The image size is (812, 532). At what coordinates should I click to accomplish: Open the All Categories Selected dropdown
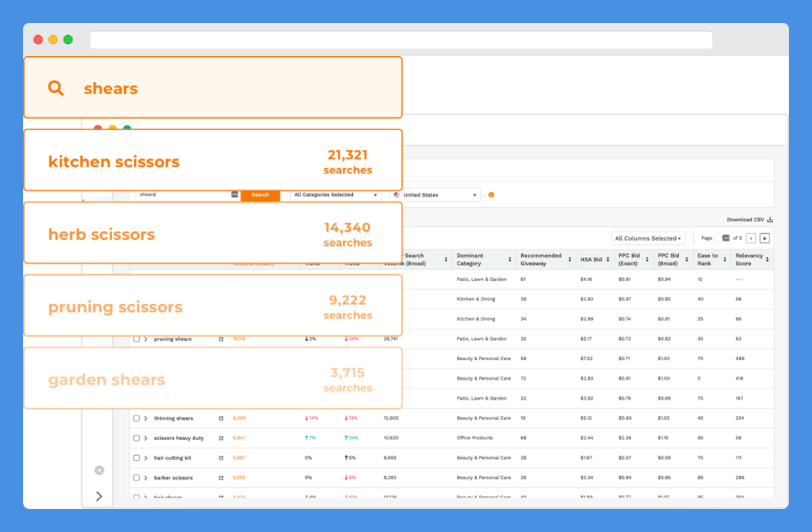pyautogui.click(x=336, y=195)
